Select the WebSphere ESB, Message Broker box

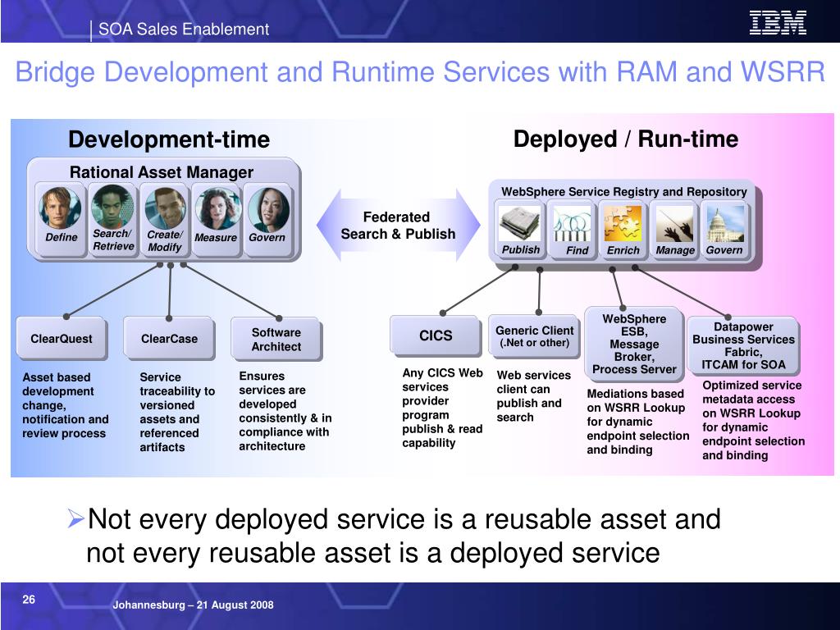[x=634, y=344]
